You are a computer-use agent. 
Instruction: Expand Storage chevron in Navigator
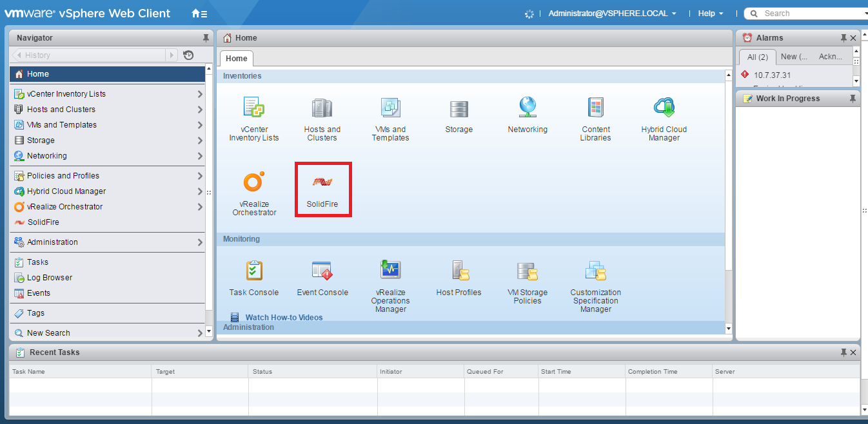pyautogui.click(x=200, y=140)
